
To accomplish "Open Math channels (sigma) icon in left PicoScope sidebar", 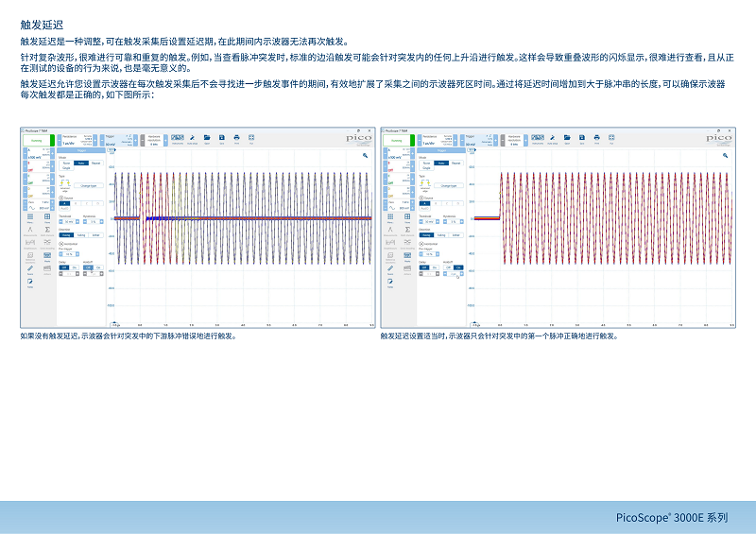I will coord(47,231).
